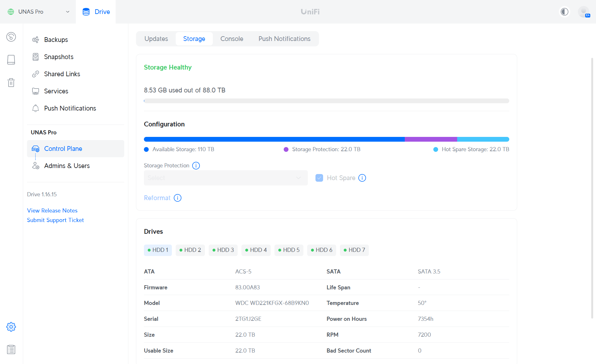
Task: Click the RPM value 7200
Action: point(424,335)
